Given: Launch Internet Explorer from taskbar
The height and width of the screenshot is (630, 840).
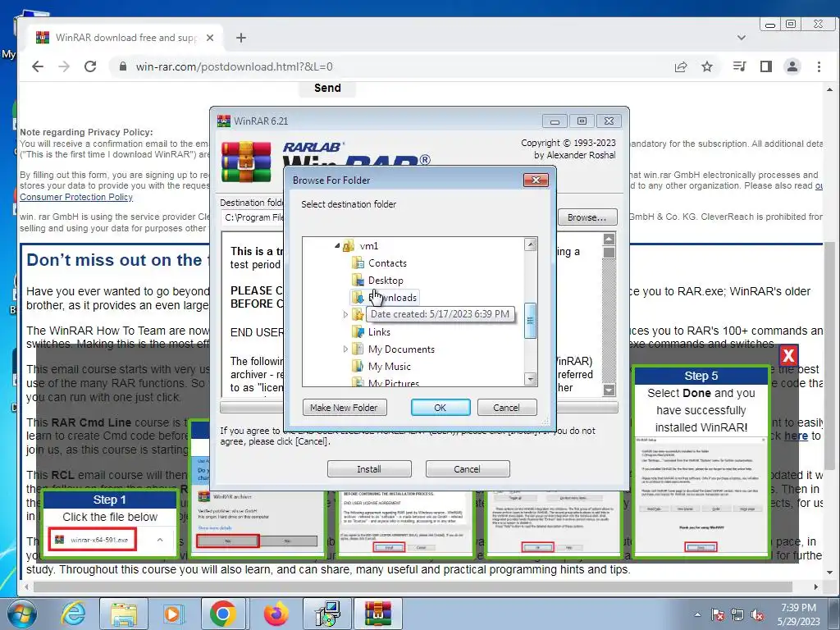Looking at the screenshot, I should [x=73, y=614].
